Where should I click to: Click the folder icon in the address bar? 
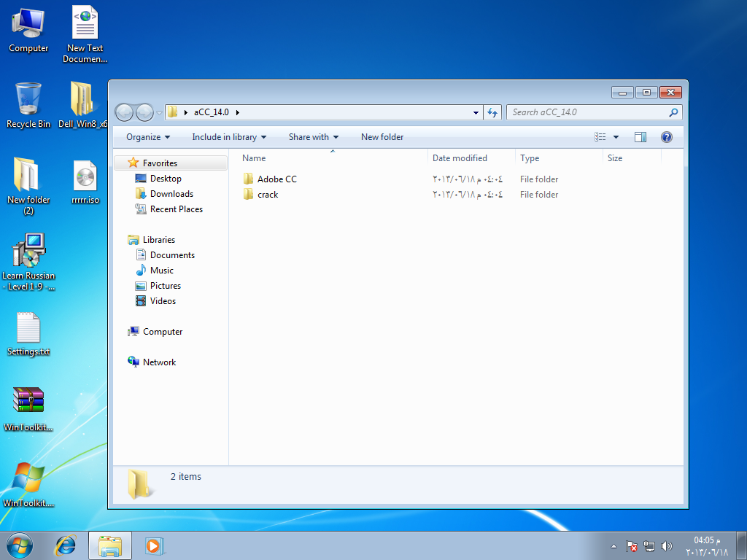[172, 112]
